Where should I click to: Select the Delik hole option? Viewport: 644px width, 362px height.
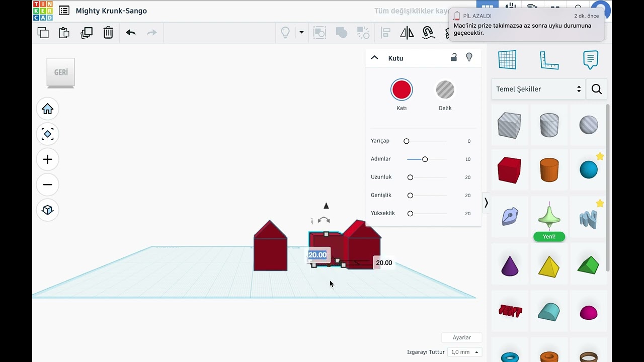click(x=445, y=89)
